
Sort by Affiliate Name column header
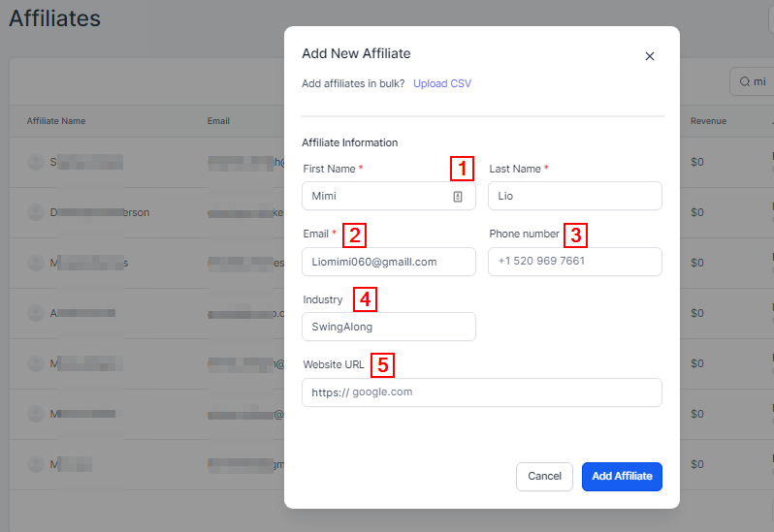pos(56,121)
